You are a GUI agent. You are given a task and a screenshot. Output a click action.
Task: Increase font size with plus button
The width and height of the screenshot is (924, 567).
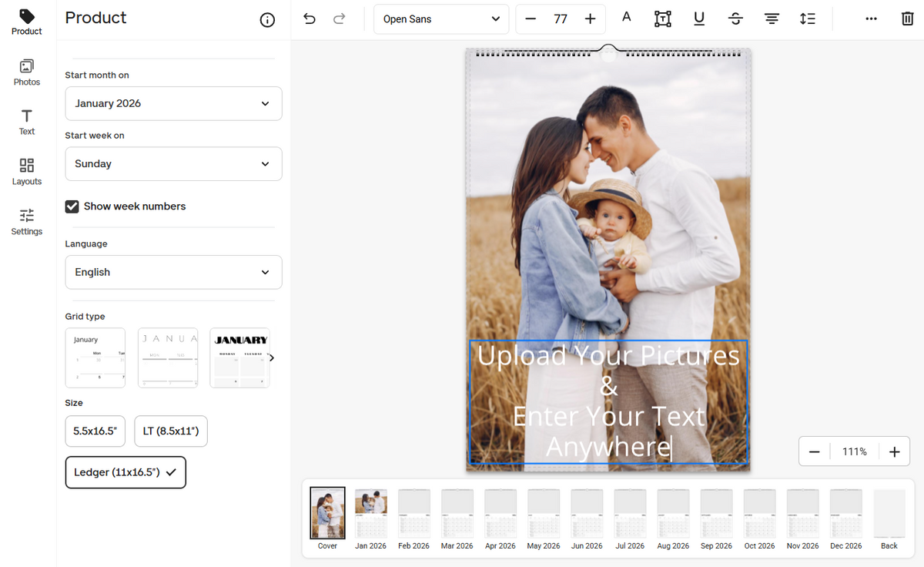(x=590, y=19)
